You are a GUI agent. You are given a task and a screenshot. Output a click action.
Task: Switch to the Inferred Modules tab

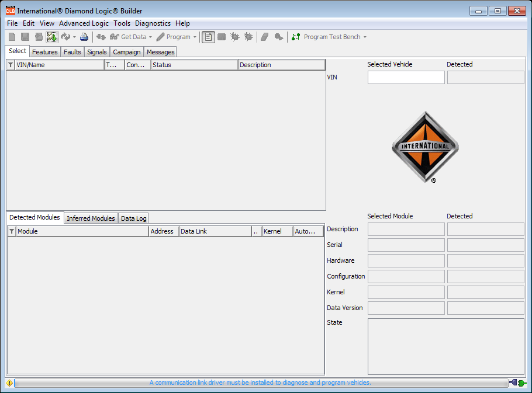pyautogui.click(x=91, y=218)
